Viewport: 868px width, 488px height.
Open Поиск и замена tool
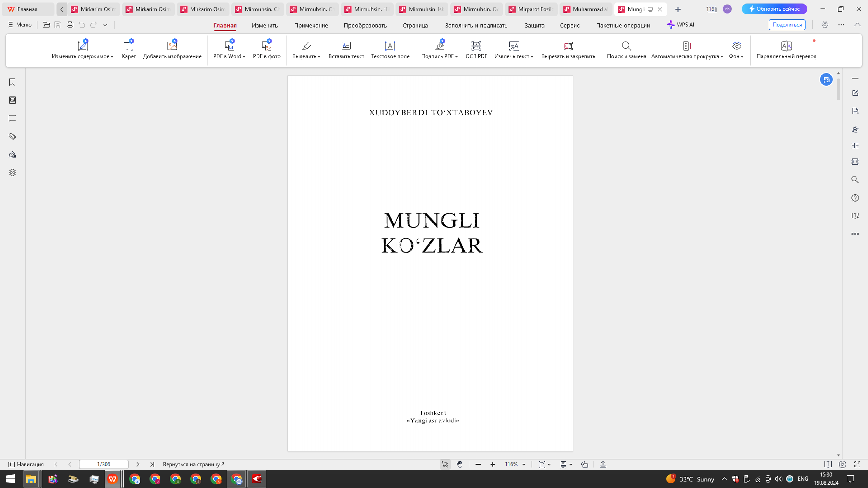tap(626, 49)
